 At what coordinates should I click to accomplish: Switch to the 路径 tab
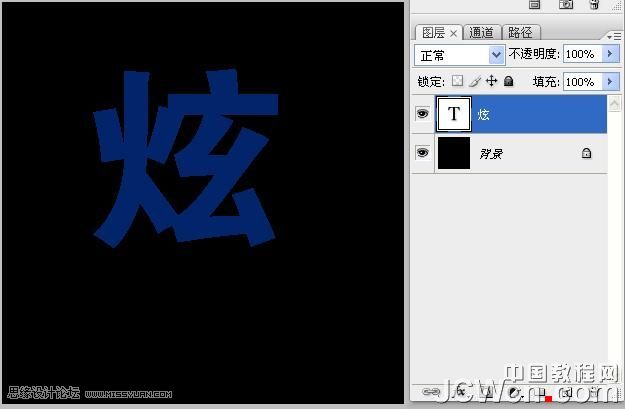point(520,33)
